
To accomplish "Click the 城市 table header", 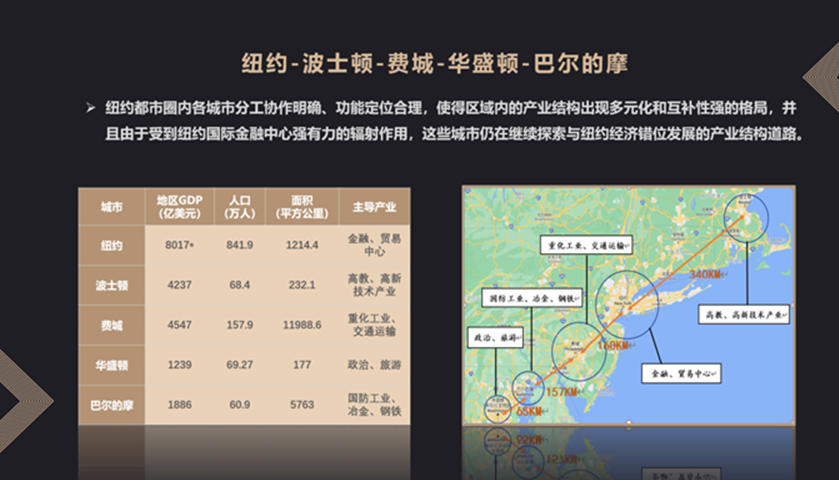I will coord(112,207).
